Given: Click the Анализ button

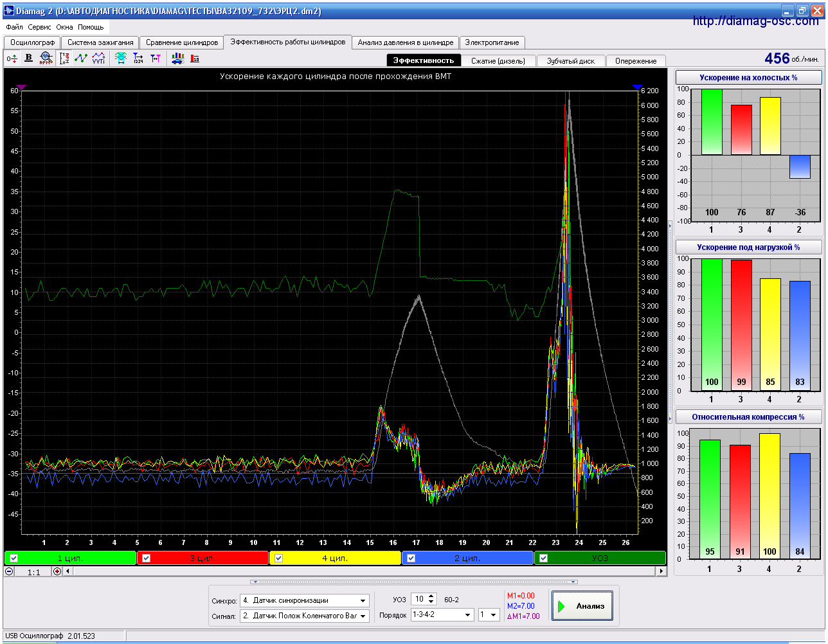Looking at the screenshot, I should [582, 606].
